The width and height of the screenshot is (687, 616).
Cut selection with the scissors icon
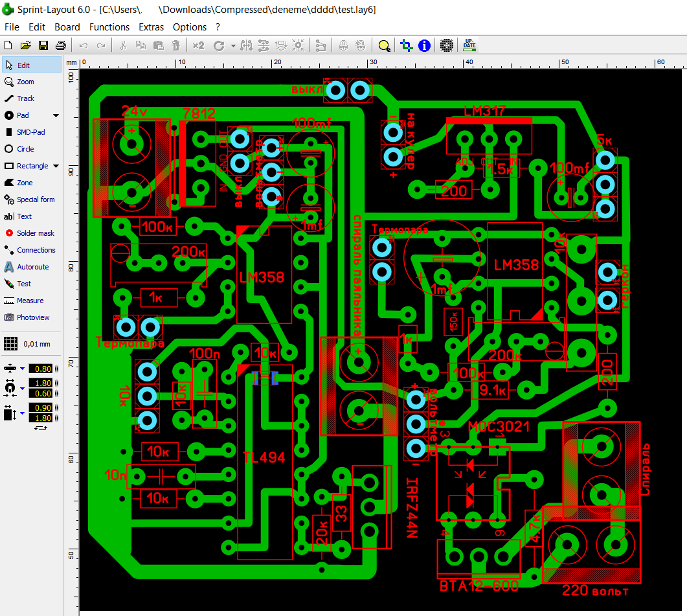click(123, 45)
